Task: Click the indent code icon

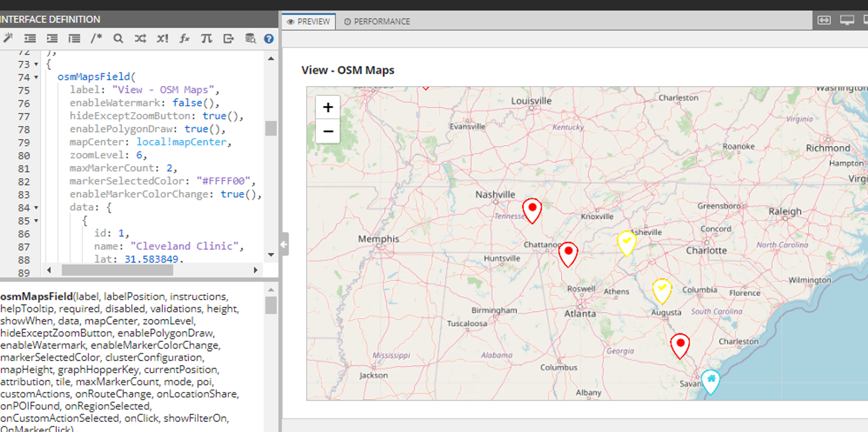Action: pos(52,38)
